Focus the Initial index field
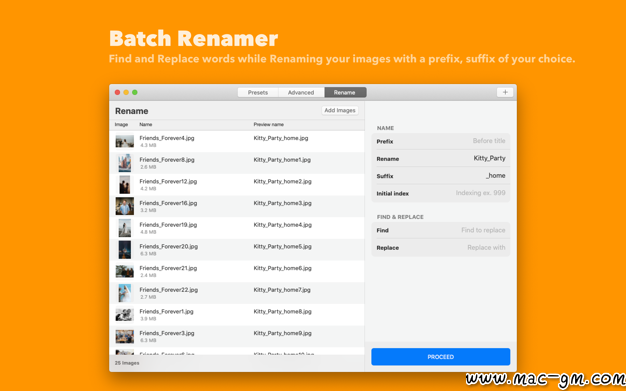Screen dimensions: 626x391 pyautogui.click(x=441, y=193)
